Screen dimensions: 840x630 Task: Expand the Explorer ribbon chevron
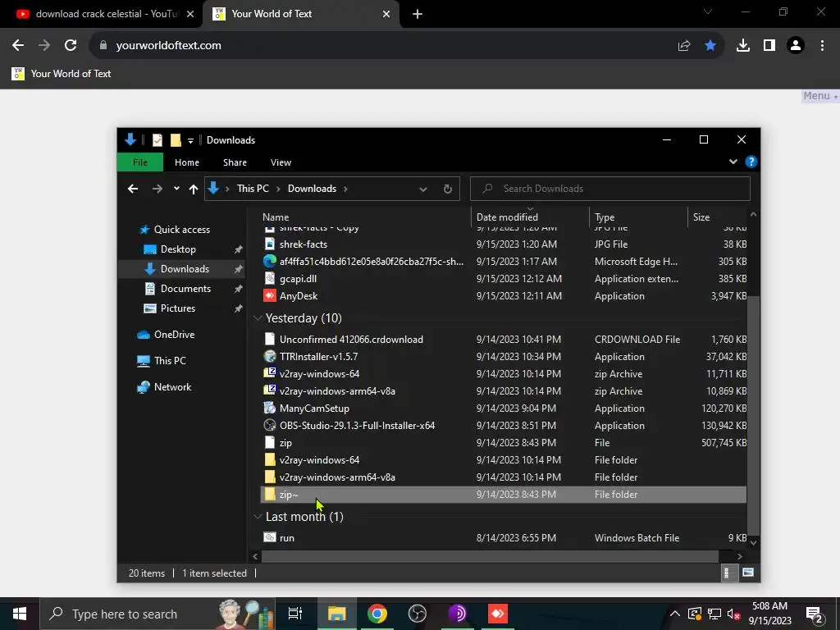click(733, 162)
